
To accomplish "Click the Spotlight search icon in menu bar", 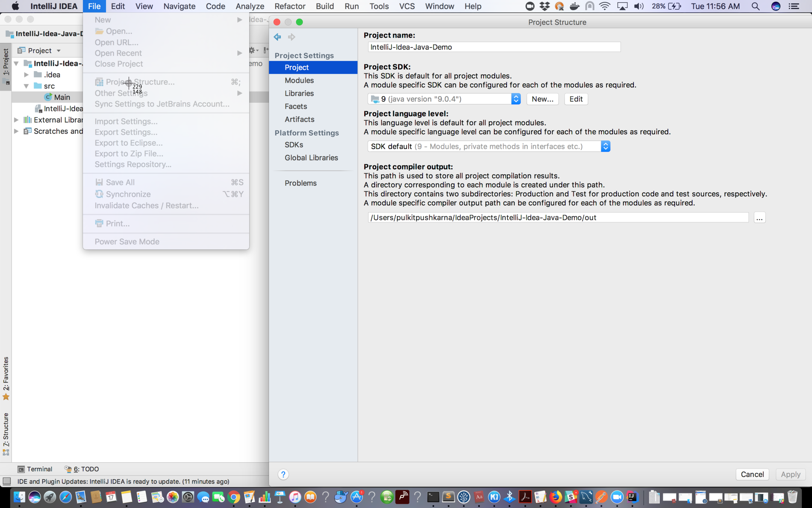I will coord(755,6).
